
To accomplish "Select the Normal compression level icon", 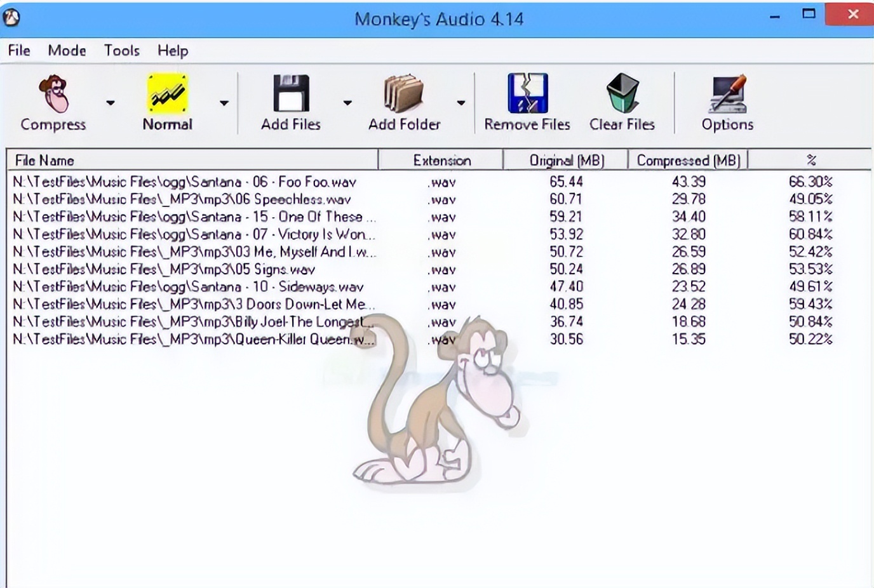I will (167, 94).
